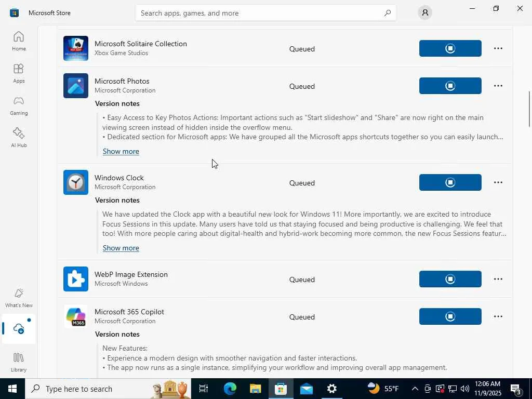Open the Home section in the sidebar
The height and width of the screenshot is (399, 532).
(19, 41)
